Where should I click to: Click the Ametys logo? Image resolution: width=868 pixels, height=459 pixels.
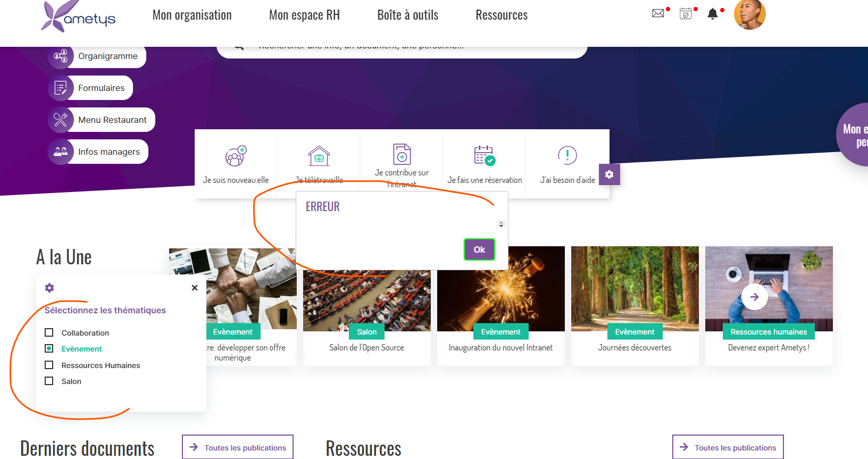pos(78,16)
